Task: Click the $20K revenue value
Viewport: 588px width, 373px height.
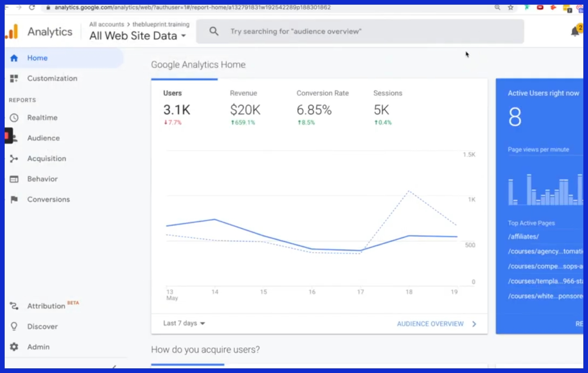Action: point(245,110)
